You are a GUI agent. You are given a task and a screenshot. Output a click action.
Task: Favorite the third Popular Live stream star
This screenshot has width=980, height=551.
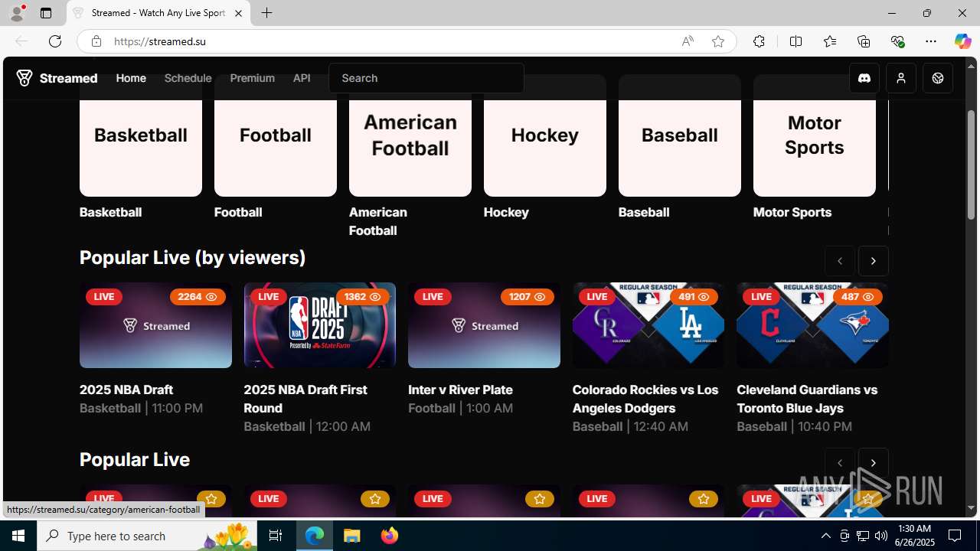pos(540,499)
